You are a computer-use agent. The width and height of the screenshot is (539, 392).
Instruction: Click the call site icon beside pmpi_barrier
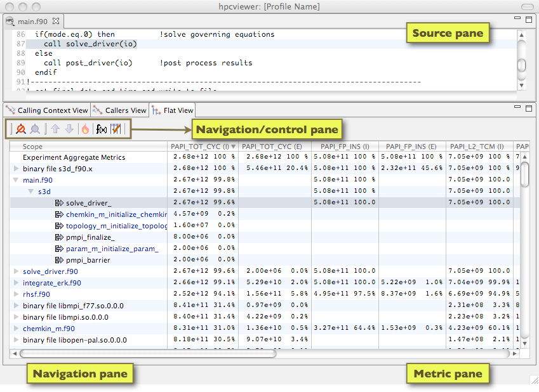pyautogui.click(x=59, y=260)
